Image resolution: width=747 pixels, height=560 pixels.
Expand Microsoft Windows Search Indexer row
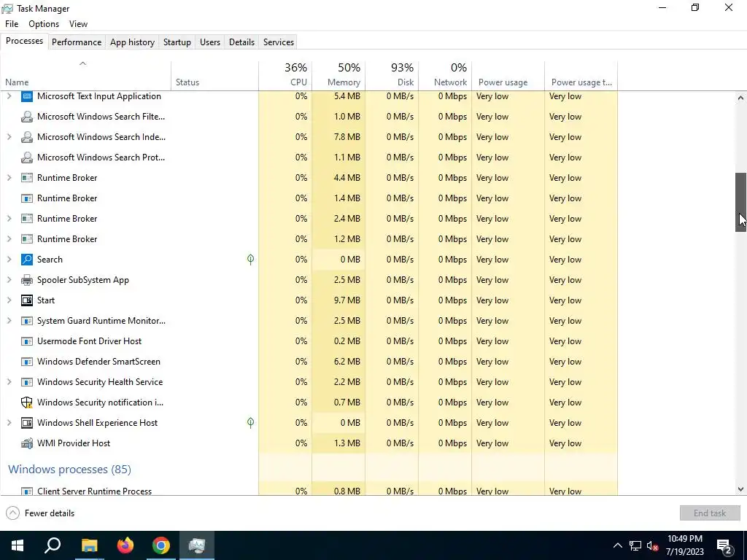[x=9, y=137]
